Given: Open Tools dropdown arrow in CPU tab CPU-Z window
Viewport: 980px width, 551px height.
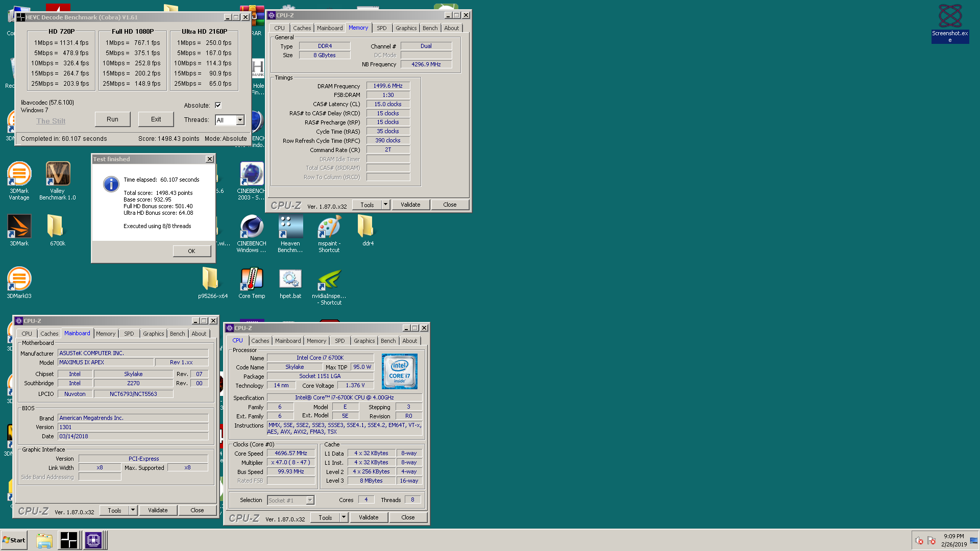Looking at the screenshot, I should 344,517.
